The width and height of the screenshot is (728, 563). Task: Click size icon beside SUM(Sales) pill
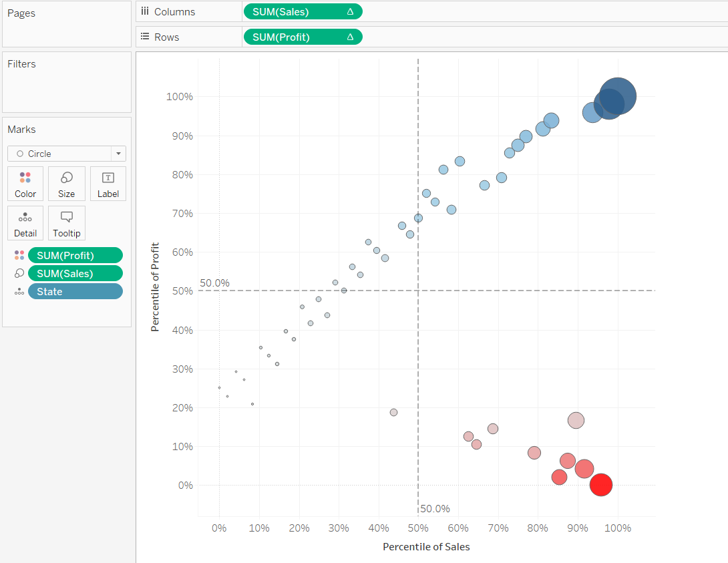click(x=19, y=273)
